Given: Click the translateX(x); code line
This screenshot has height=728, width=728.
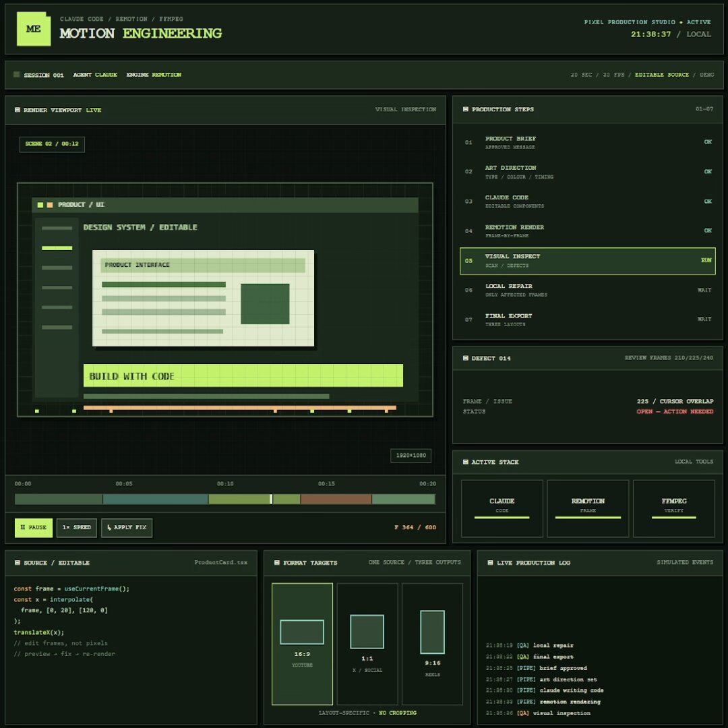Looking at the screenshot, I should click(x=39, y=632).
